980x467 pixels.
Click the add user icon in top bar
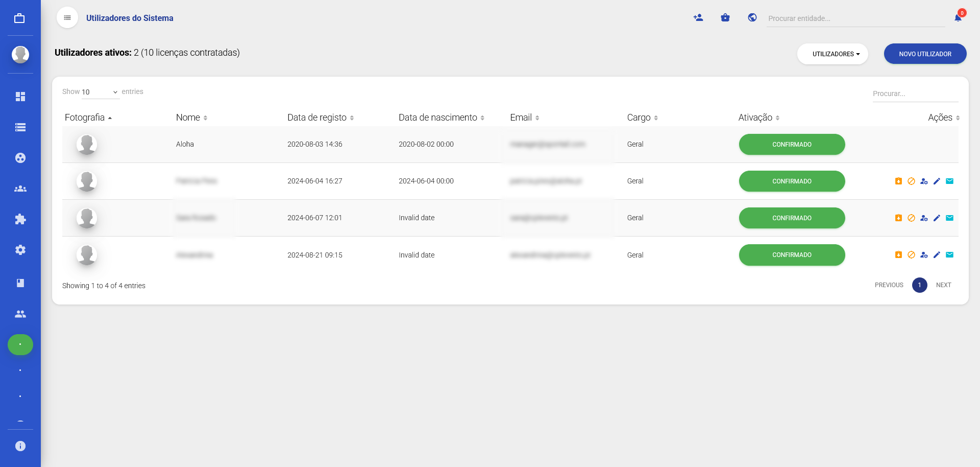point(698,18)
